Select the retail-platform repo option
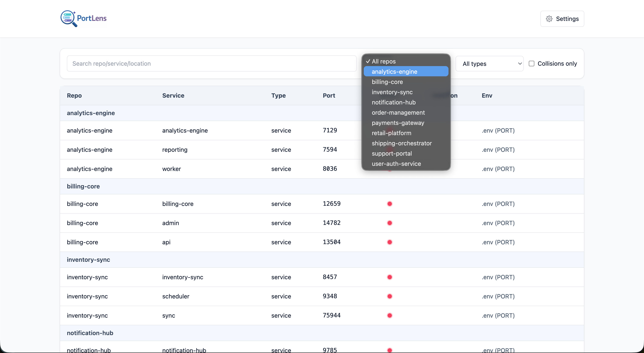 pos(391,133)
